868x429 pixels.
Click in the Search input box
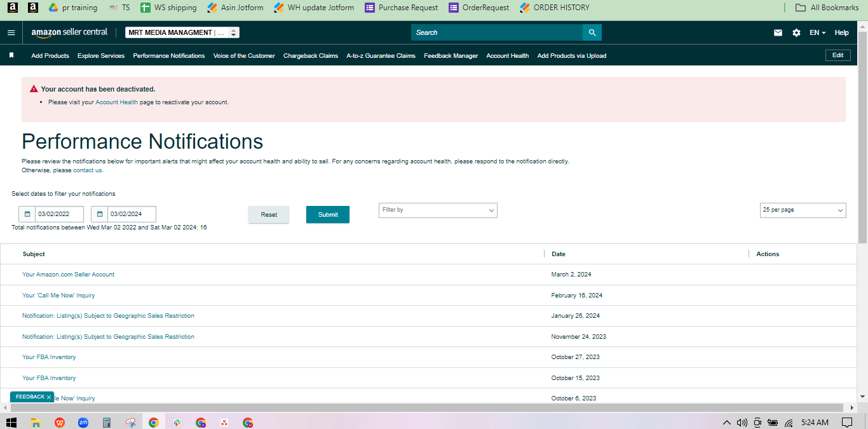[x=497, y=32]
